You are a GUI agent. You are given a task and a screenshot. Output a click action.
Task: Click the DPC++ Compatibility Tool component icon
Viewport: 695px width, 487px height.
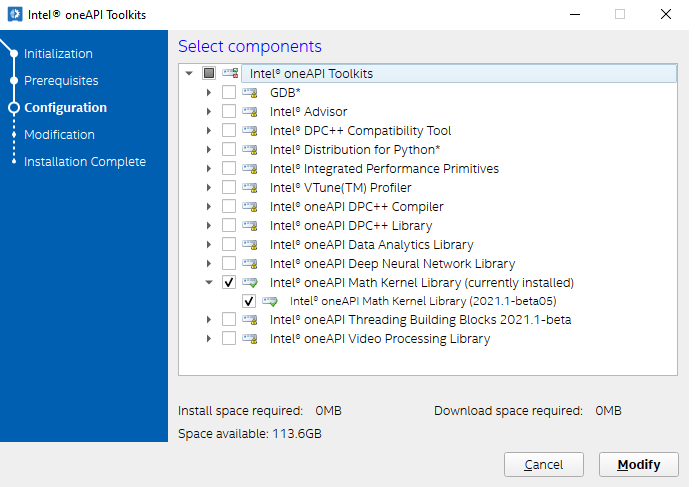tap(250, 131)
